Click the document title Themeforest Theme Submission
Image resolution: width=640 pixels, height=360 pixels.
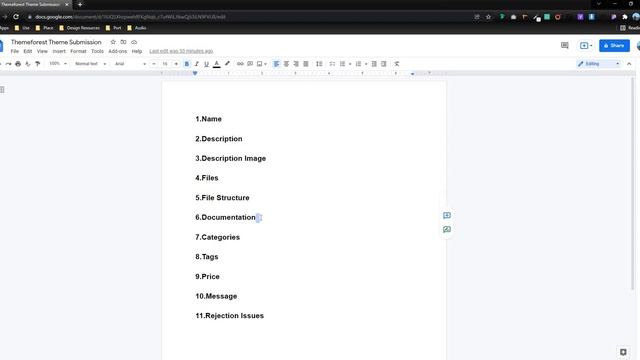click(56, 42)
